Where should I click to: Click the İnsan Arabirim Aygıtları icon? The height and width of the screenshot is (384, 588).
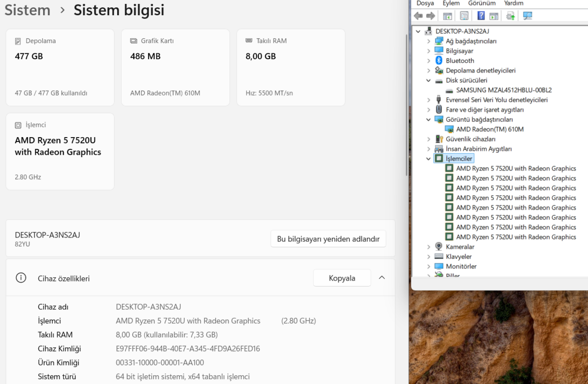[x=439, y=148]
